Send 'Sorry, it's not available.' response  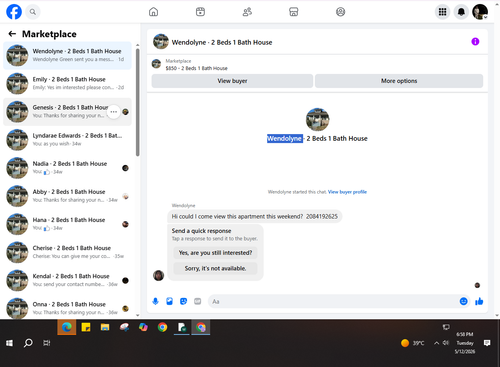coord(215,268)
